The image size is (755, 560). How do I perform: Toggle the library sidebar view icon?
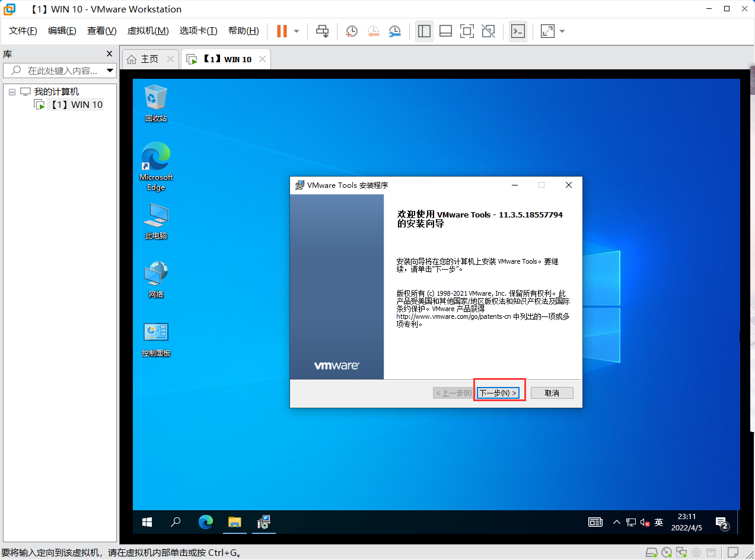click(424, 31)
